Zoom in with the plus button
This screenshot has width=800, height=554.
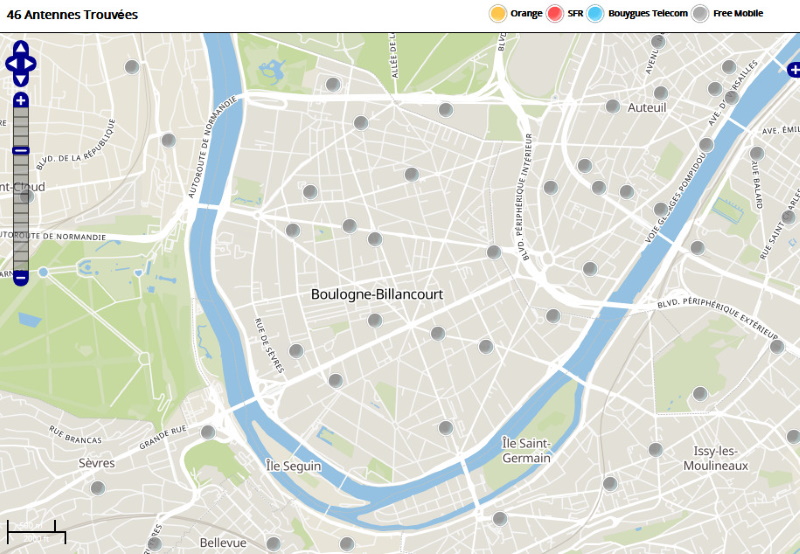point(21,100)
